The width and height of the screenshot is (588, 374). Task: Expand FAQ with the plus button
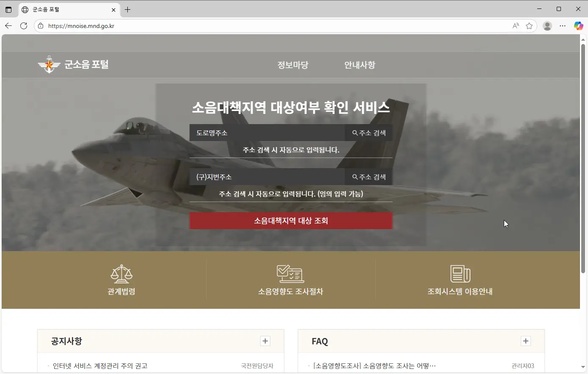[x=526, y=341]
